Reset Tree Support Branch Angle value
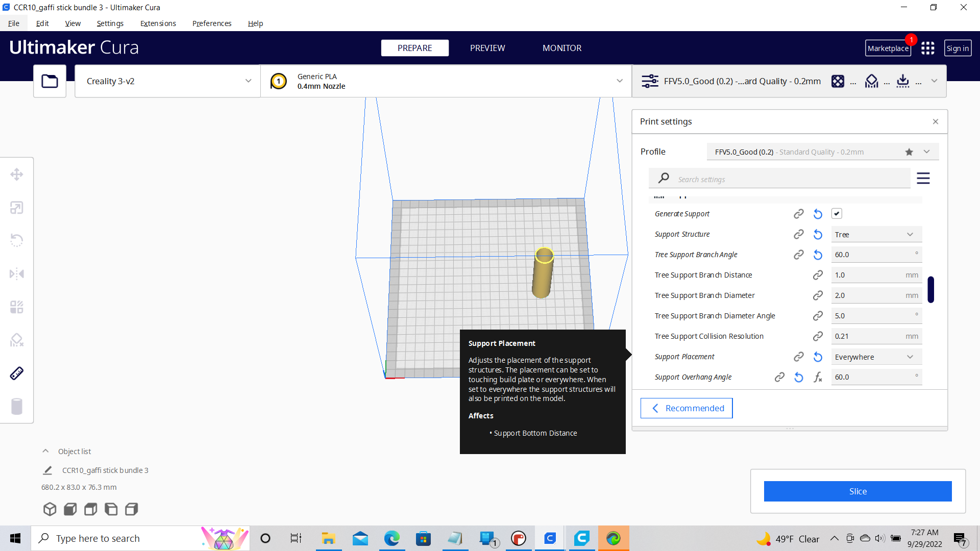 [x=818, y=255]
